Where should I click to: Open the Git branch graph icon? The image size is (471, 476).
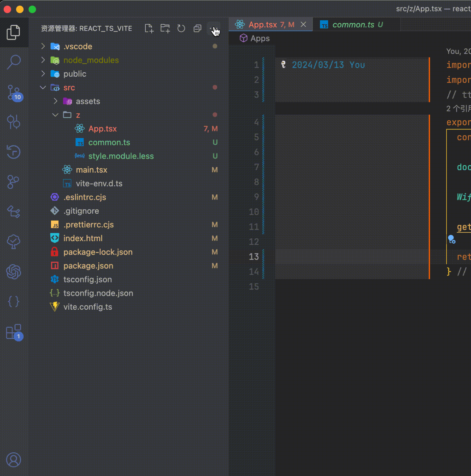[13, 182]
